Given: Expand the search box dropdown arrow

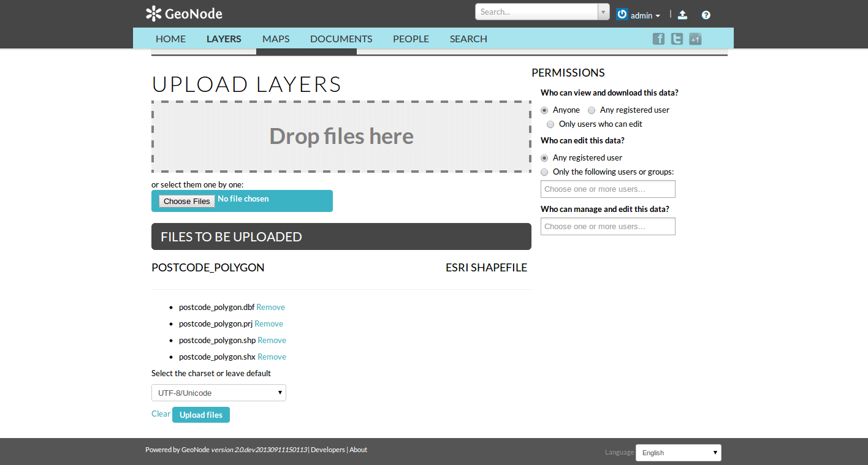Looking at the screenshot, I should click(x=603, y=12).
